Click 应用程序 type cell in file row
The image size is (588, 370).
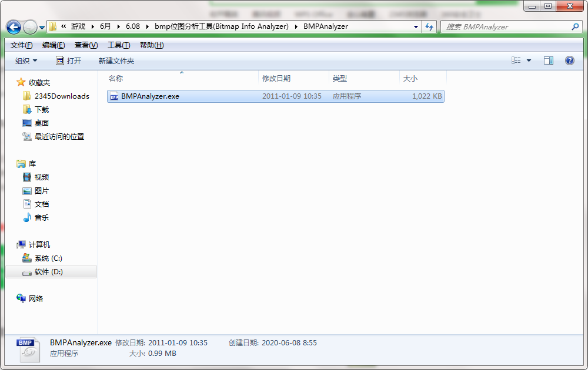point(347,96)
